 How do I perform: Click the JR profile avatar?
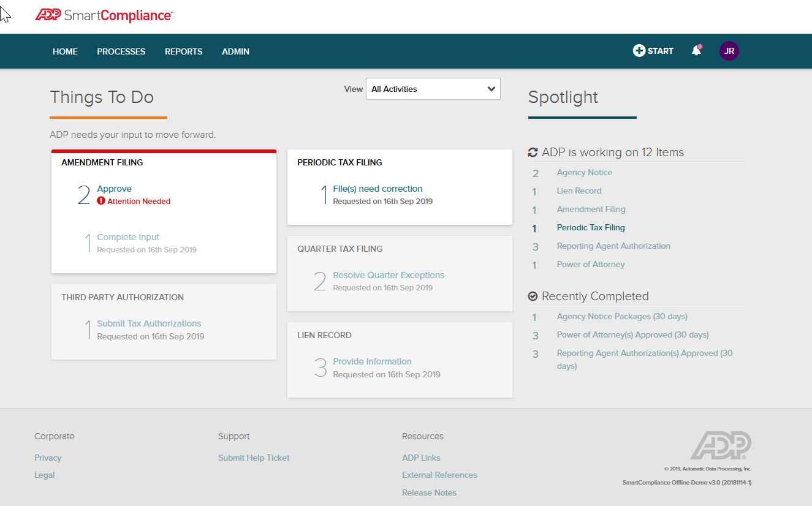click(x=729, y=51)
